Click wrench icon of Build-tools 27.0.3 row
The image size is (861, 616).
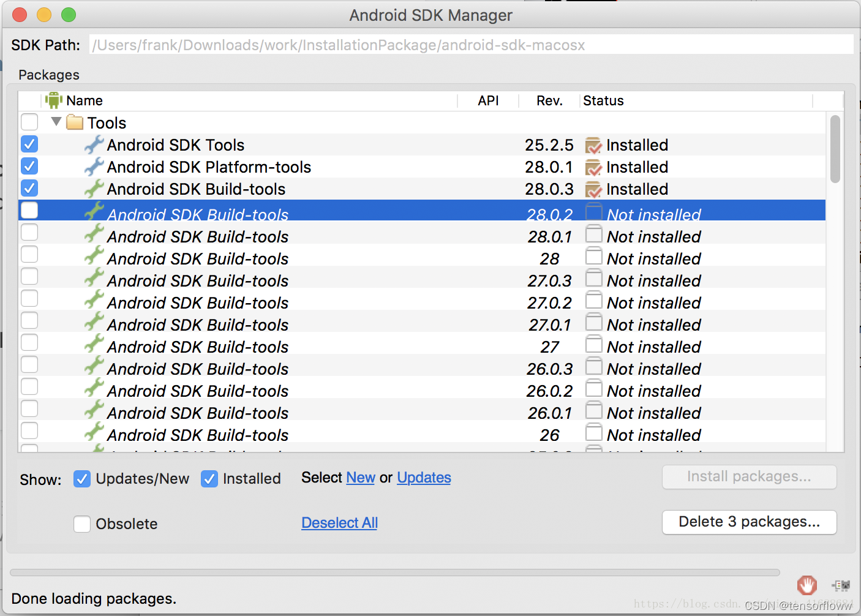click(94, 277)
